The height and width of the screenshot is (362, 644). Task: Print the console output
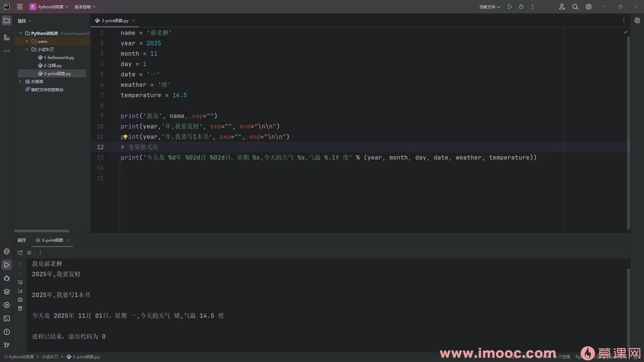20,300
